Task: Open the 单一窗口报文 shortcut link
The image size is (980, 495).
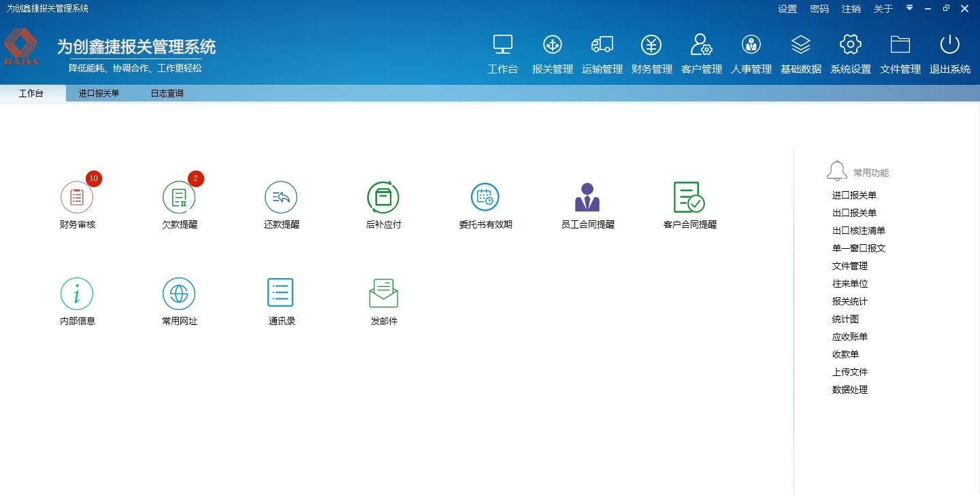Action: click(859, 248)
